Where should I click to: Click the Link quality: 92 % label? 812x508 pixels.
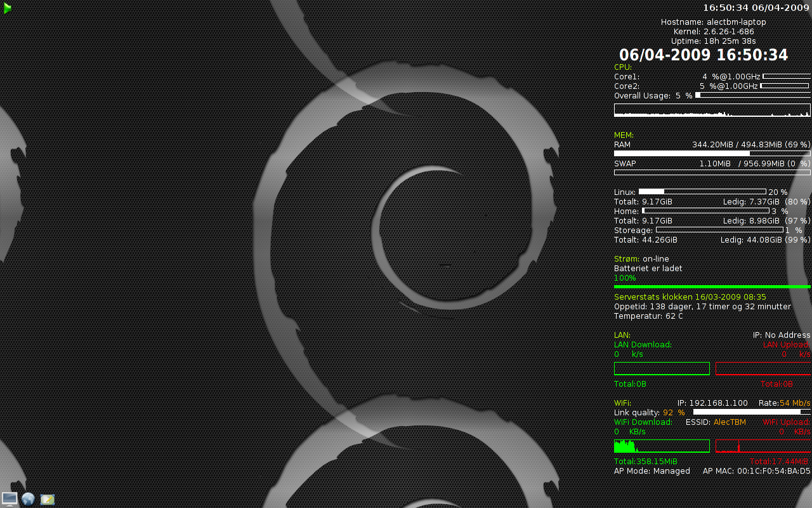pyautogui.click(x=650, y=413)
